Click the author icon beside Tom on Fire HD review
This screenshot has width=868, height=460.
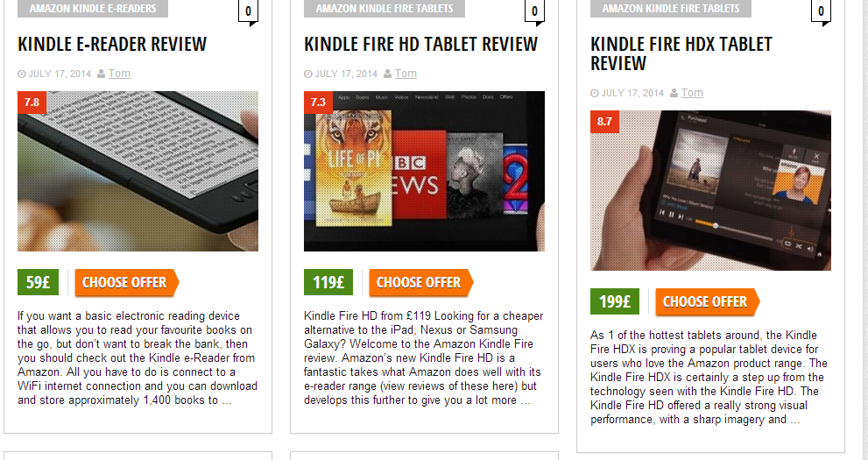click(387, 74)
